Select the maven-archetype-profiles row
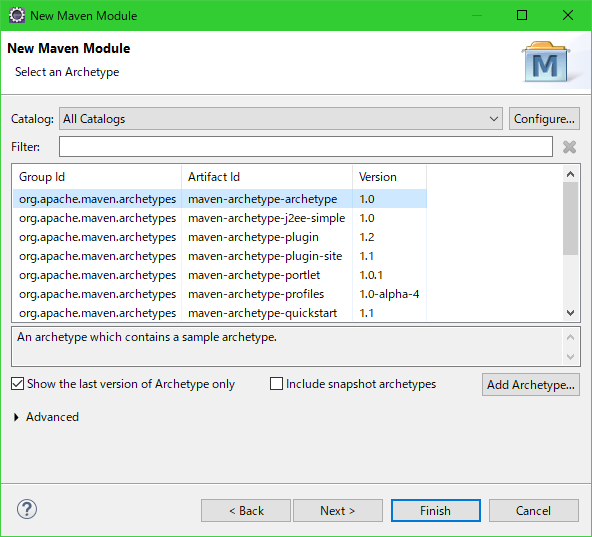The height and width of the screenshot is (537, 592). click(x=220, y=294)
